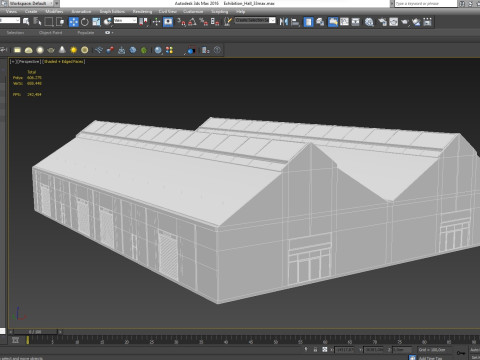Image resolution: width=480 pixels, height=360 pixels.
Task: Choose the Rectangular Selection Region tool
Action: [x=49, y=22]
